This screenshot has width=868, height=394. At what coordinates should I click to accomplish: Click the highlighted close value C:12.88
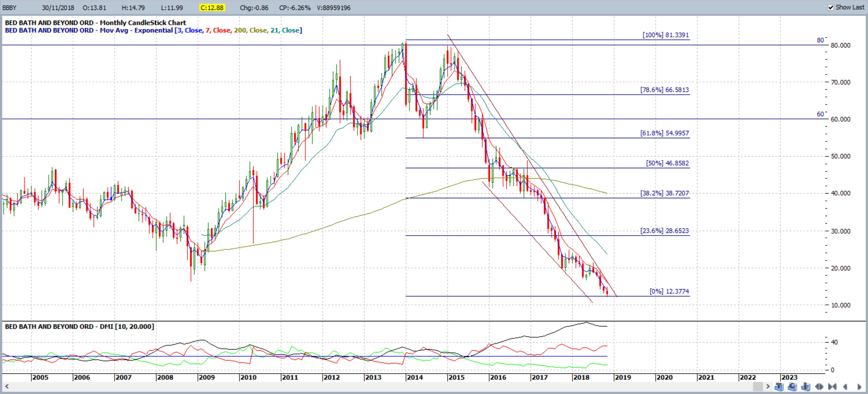[212, 8]
